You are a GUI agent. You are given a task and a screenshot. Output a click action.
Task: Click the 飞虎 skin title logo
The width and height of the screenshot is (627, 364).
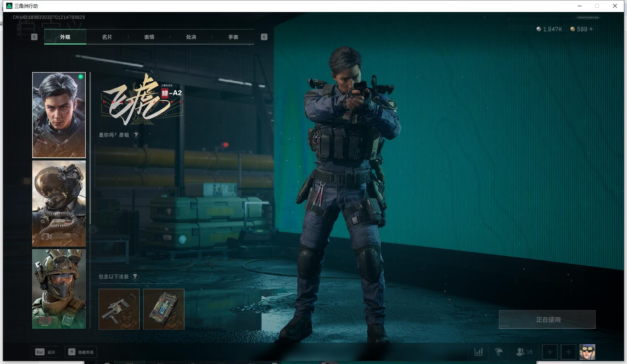[x=142, y=100]
